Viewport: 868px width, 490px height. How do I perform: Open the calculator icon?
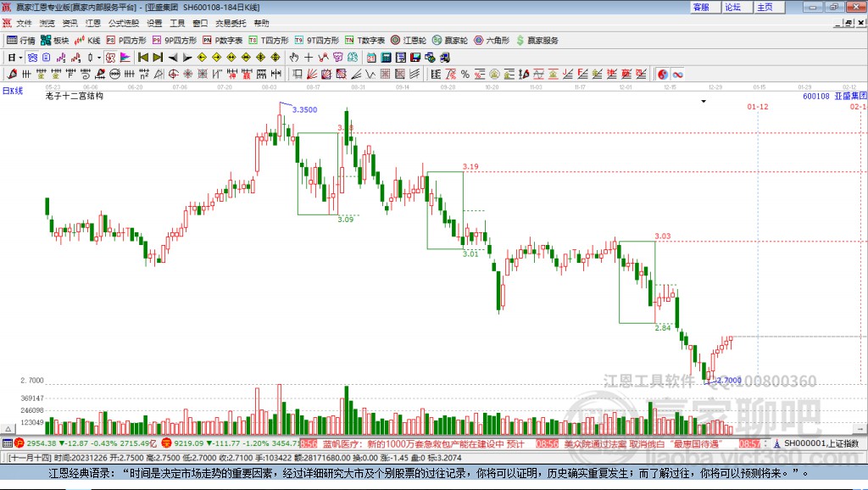tap(387, 58)
